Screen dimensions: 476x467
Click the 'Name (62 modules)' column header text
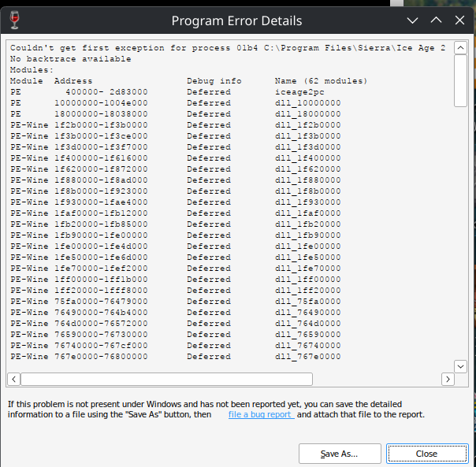click(320, 81)
